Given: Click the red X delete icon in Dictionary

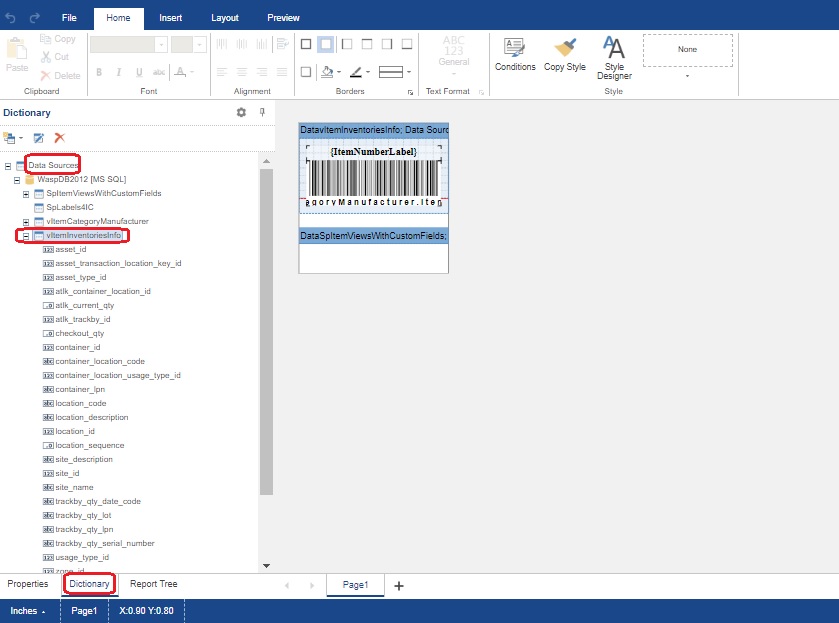Looking at the screenshot, I should tap(60, 138).
